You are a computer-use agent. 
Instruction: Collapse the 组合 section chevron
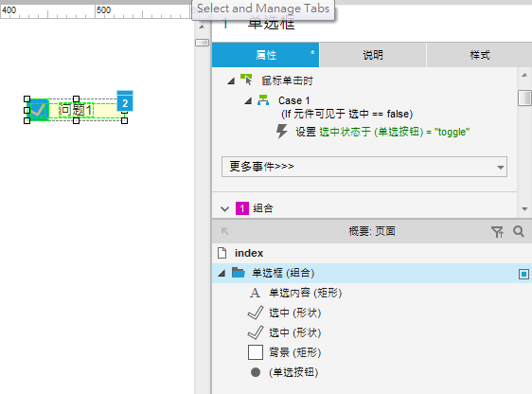(x=224, y=208)
